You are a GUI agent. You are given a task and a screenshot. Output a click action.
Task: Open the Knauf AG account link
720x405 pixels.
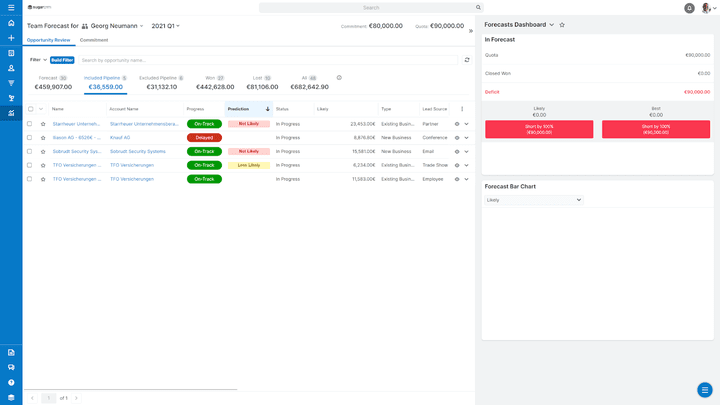(120, 138)
